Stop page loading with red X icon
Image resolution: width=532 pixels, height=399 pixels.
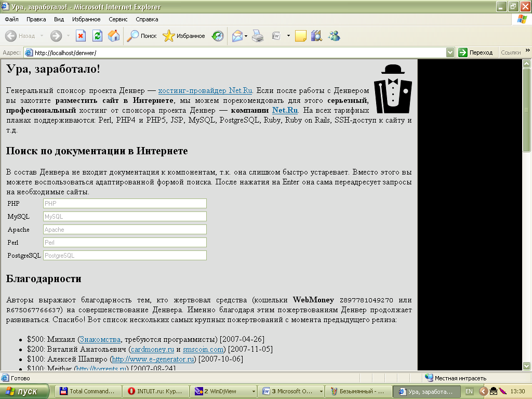coord(81,36)
